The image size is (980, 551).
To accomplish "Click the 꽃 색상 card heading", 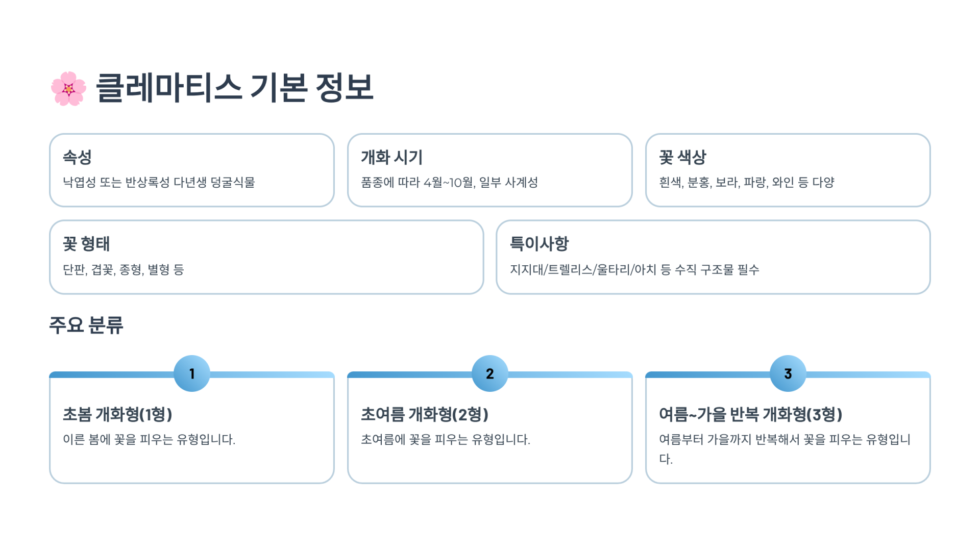I will point(682,157).
